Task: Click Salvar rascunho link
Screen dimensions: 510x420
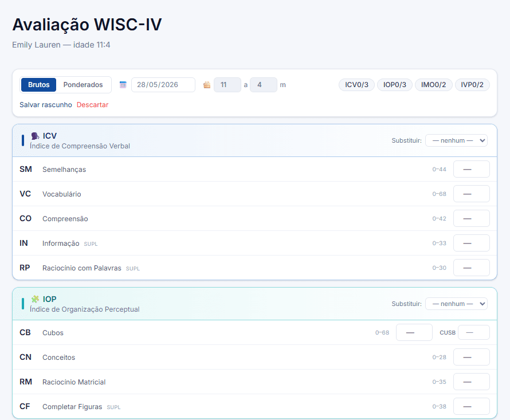Action: pyautogui.click(x=45, y=105)
